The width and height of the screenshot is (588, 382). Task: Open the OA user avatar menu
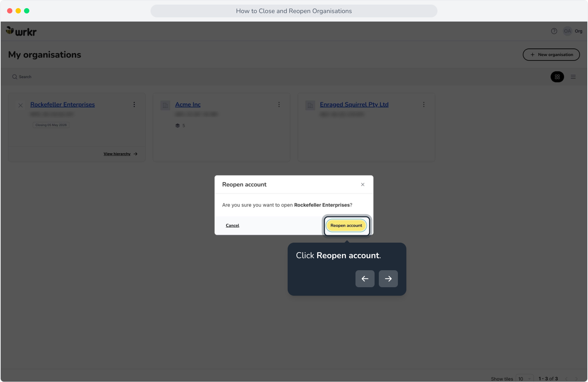coord(568,31)
